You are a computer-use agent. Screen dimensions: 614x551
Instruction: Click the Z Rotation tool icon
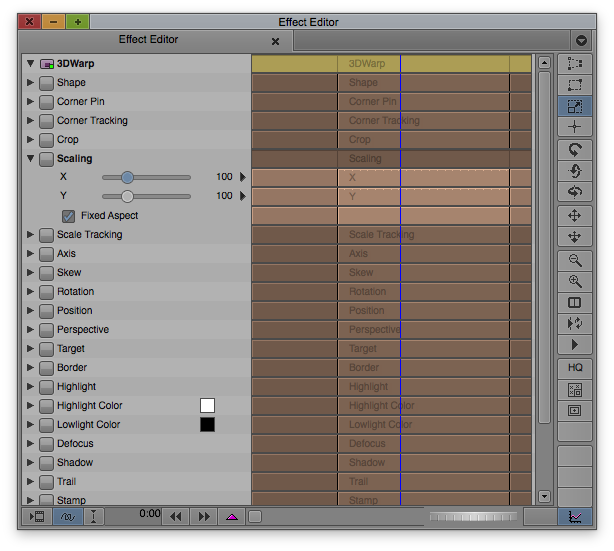click(x=574, y=150)
